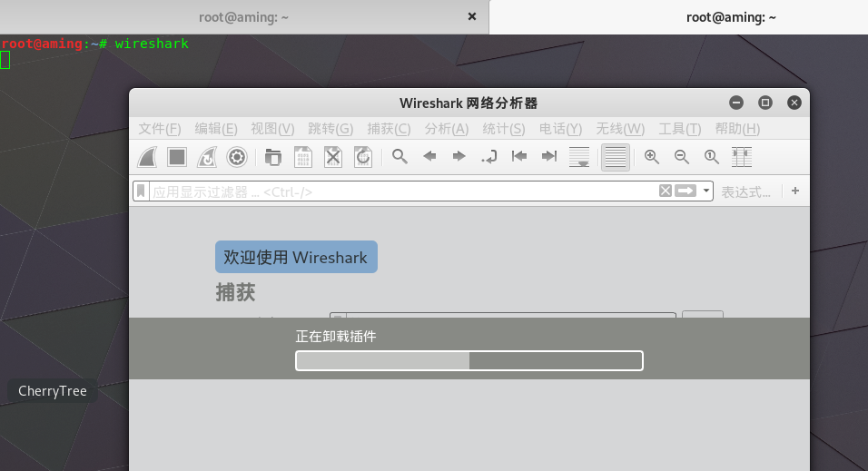Go to the first packet

(519, 157)
